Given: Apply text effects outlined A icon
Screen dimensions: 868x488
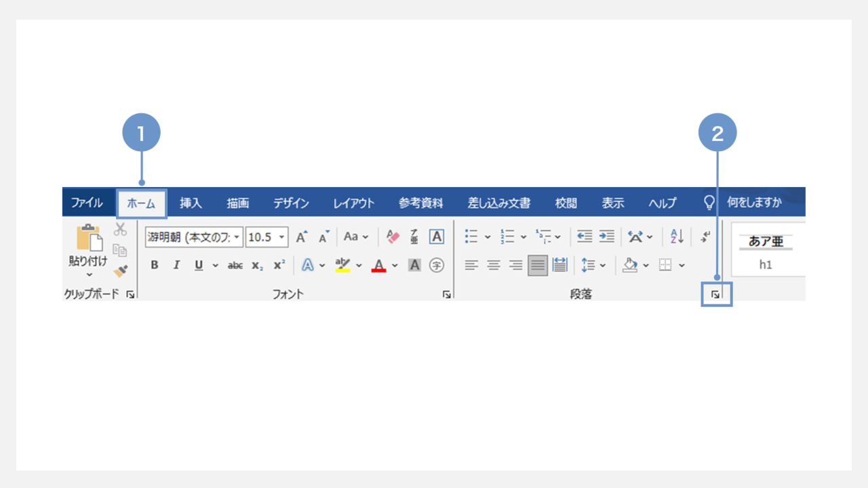Looking at the screenshot, I should [x=308, y=265].
